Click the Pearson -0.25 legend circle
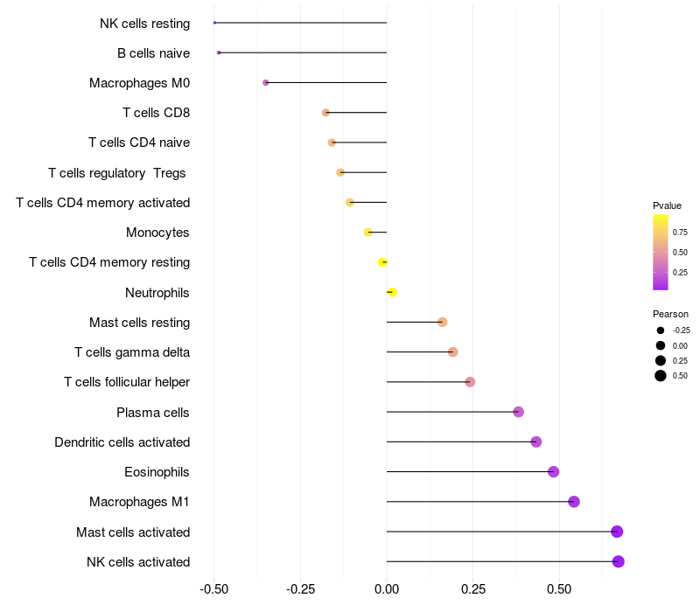The height and width of the screenshot is (612, 700). [661, 330]
